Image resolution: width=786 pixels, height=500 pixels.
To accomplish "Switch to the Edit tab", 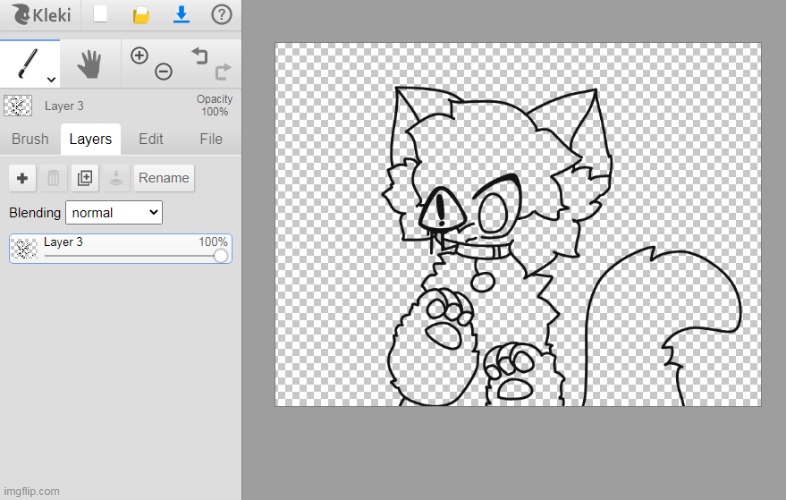I will click(151, 139).
